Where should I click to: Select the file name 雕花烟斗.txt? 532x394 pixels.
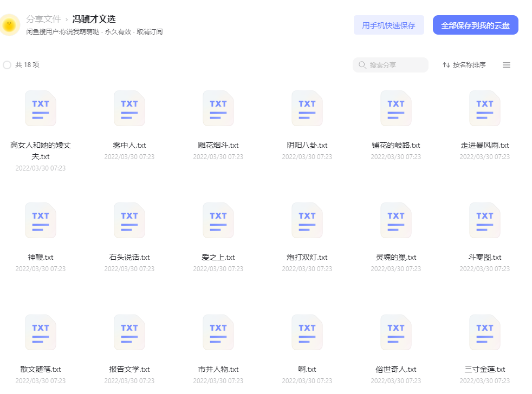pos(218,146)
